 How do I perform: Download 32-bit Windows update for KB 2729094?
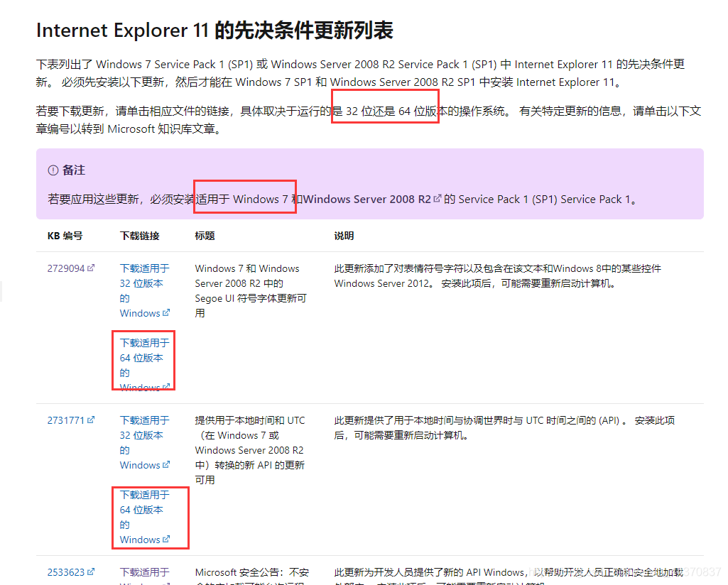[144, 290]
